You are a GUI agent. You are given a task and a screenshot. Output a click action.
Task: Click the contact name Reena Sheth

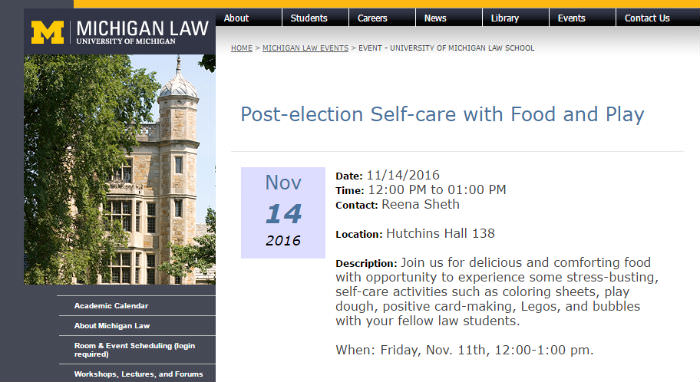(420, 204)
